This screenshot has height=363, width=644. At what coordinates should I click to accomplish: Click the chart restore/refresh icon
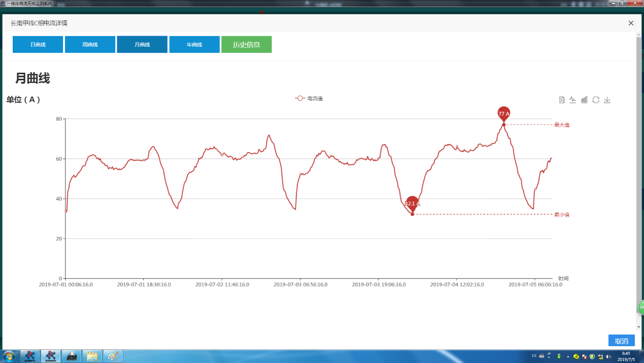(x=596, y=100)
